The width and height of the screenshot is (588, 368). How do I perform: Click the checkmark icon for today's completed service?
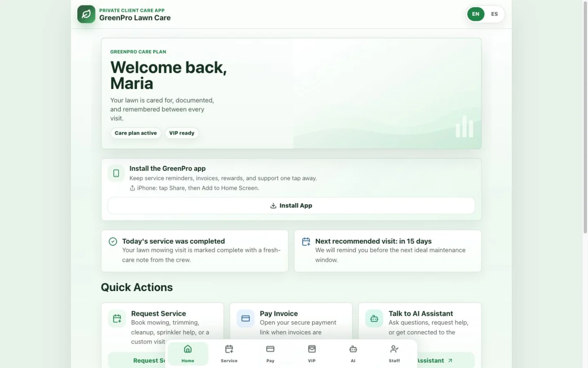113,242
